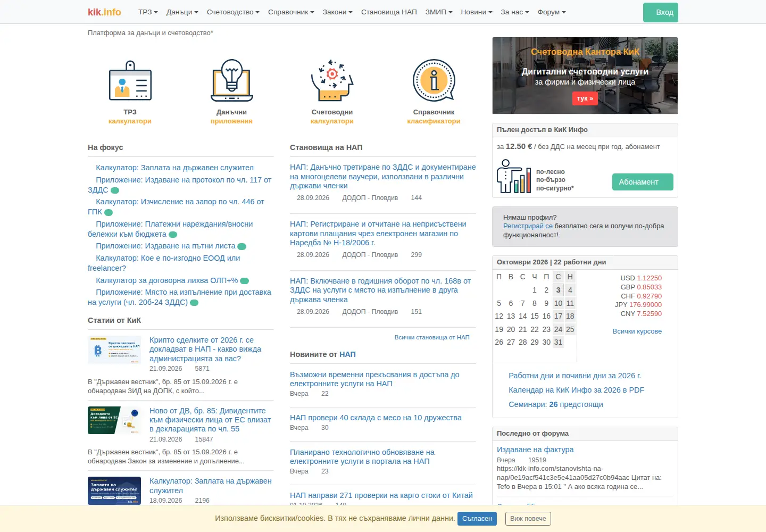Open Планирано технологично обновяване news link
Screen dimensions: 766x532
(x=362, y=456)
